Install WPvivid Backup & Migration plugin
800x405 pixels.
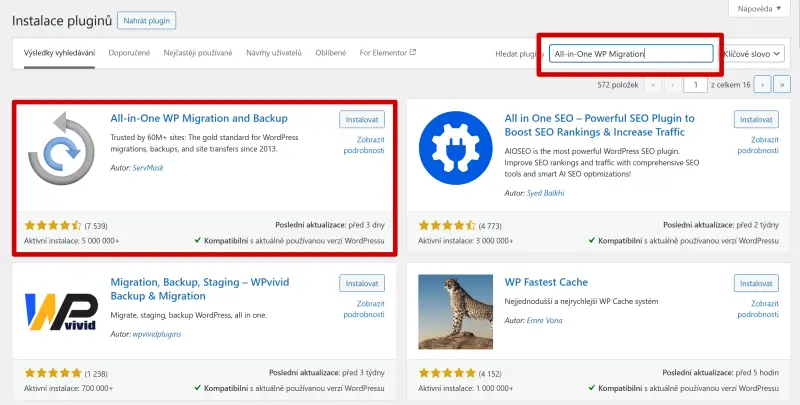click(362, 283)
